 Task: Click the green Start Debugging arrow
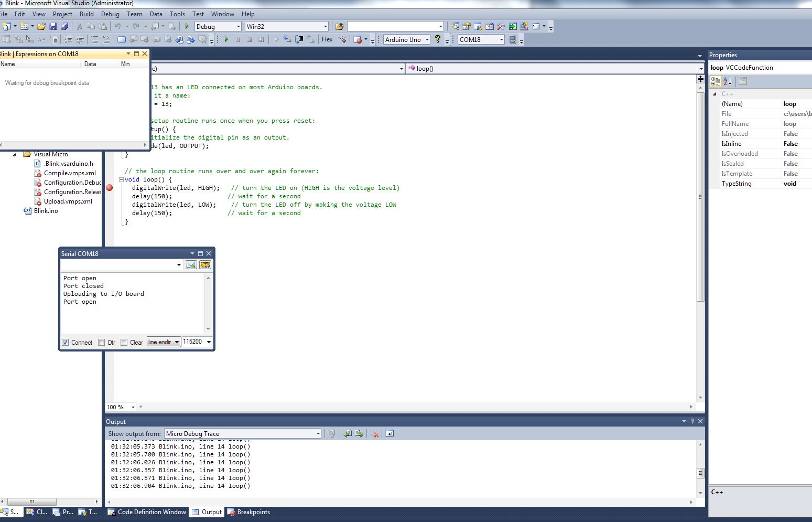point(187,26)
